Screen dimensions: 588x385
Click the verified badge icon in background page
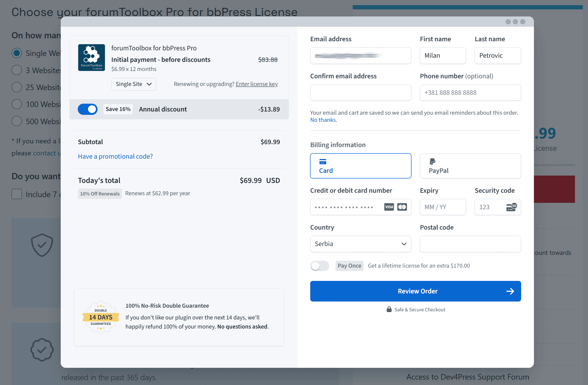pyautogui.click(x=42, y=349)
